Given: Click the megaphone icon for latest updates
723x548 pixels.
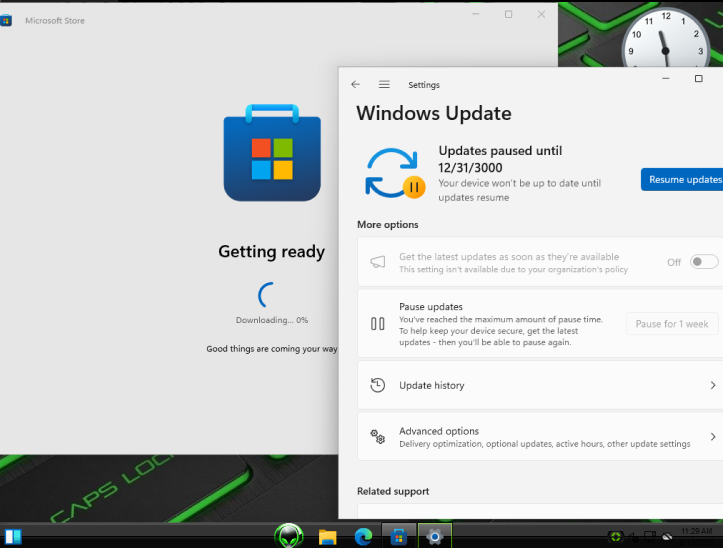Looking at the screenshot, I should point(378,262).
